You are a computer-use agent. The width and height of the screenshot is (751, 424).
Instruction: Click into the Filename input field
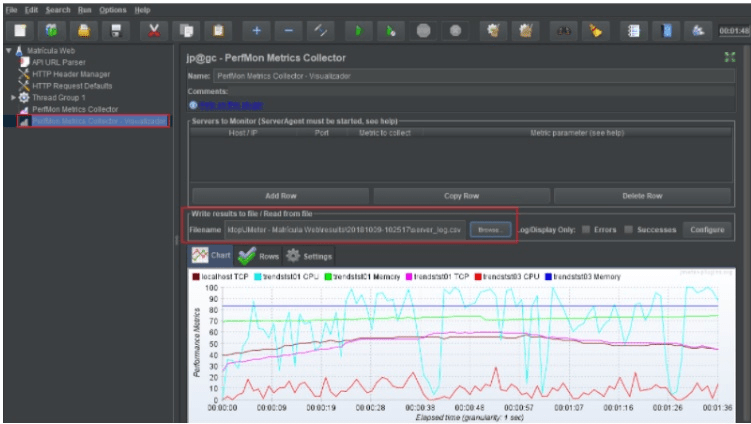(x=345, y=230)
